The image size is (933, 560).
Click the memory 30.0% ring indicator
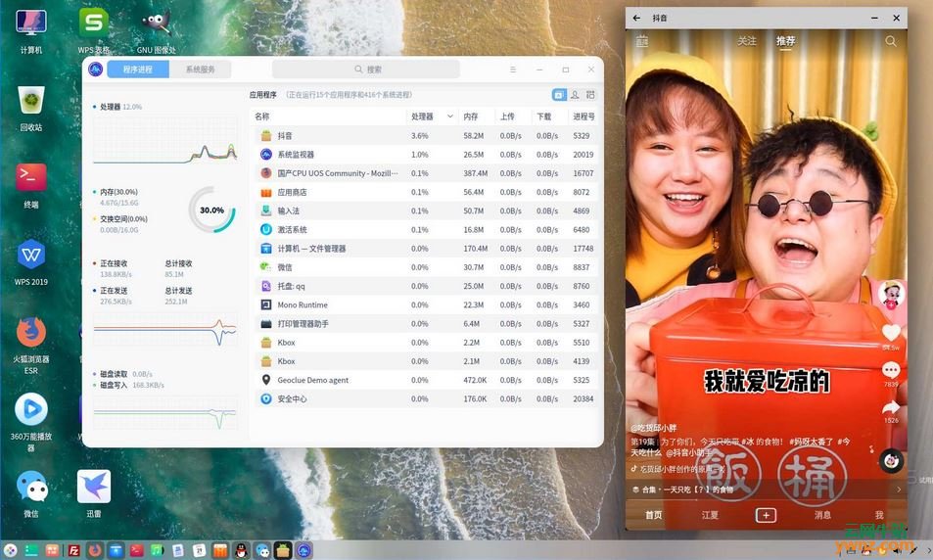(x=211, y=210)
